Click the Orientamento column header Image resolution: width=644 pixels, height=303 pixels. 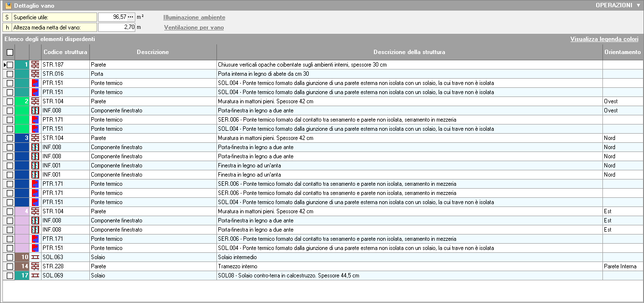tap(622, 52)
